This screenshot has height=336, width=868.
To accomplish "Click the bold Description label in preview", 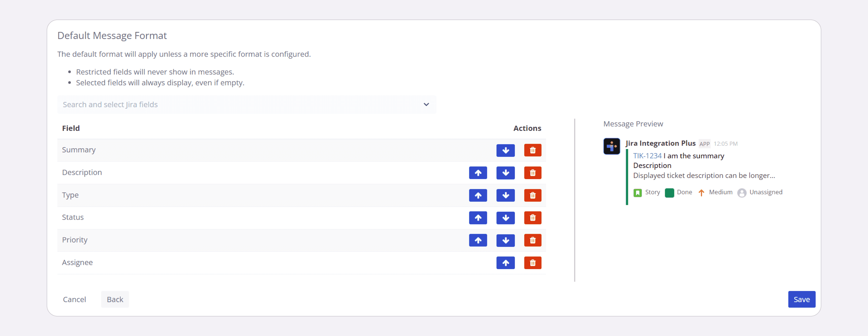I will [x=652, y=166].
